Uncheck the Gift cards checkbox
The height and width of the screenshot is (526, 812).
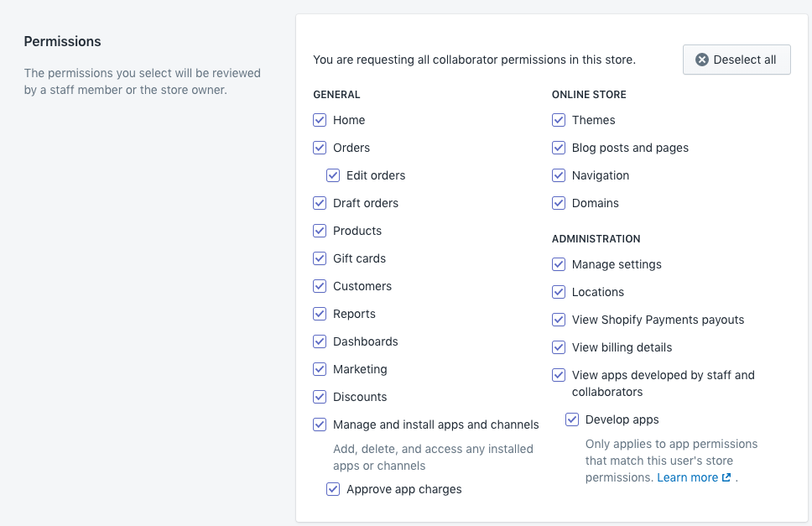[x=320, y=258]
